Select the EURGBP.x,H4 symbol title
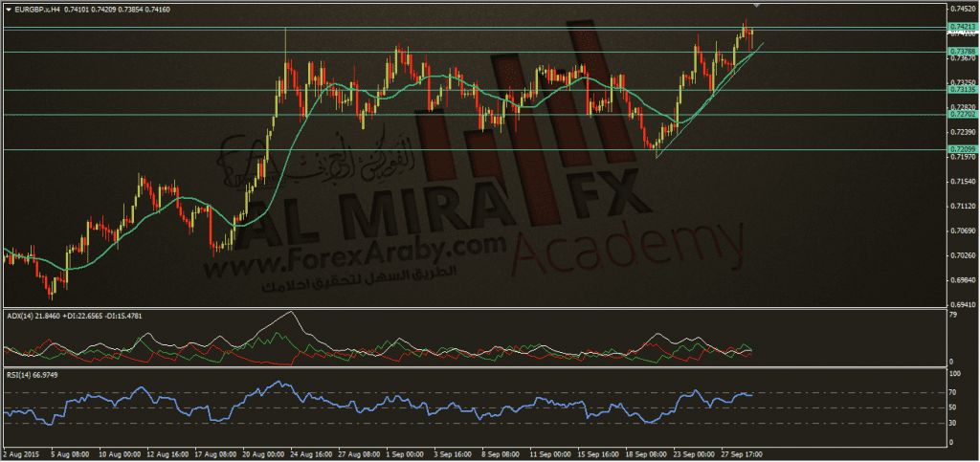Viewport: 980px width, 462px height. click(37, 10)
